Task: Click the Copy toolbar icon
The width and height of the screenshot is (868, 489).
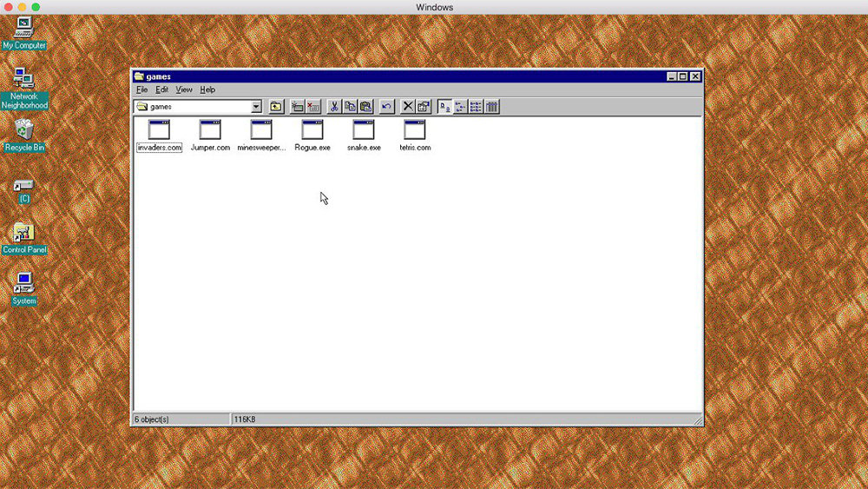Action: pos(350,106)
